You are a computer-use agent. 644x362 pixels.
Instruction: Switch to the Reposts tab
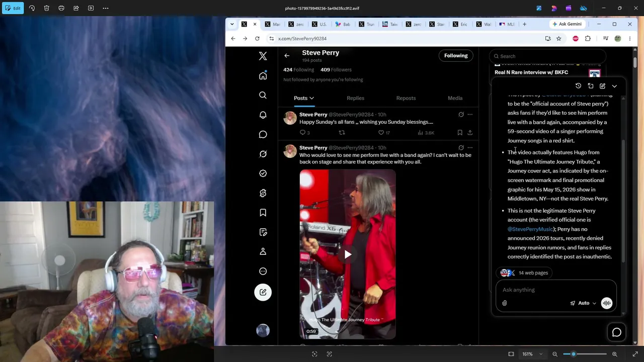pyautogui.click(x=406, y=98)
